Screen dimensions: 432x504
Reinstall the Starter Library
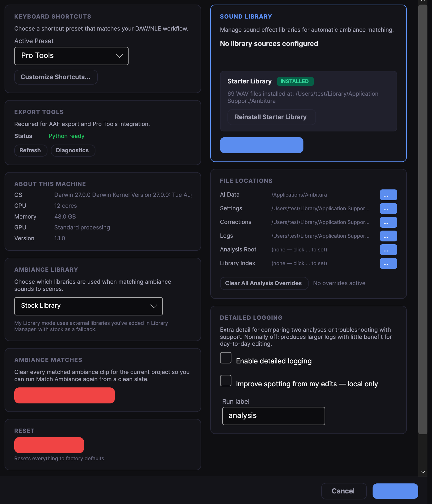(x=271, y=117)
